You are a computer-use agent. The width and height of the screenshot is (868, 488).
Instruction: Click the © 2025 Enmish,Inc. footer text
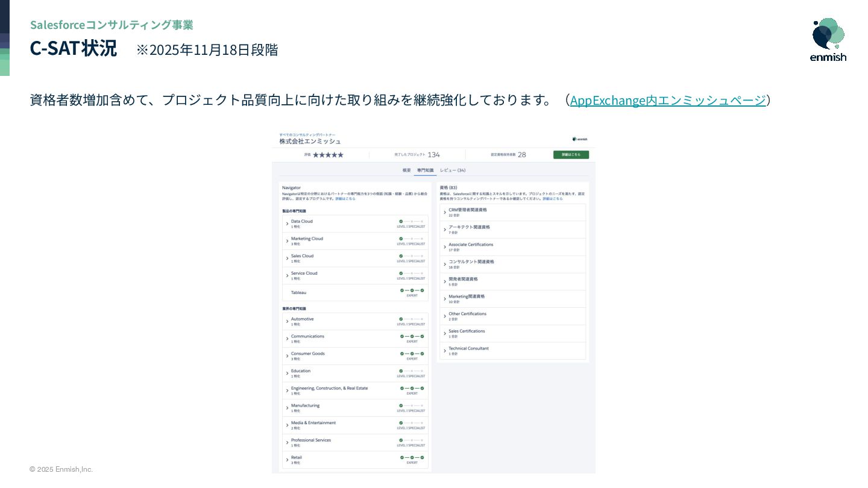[x=61, y=469]
